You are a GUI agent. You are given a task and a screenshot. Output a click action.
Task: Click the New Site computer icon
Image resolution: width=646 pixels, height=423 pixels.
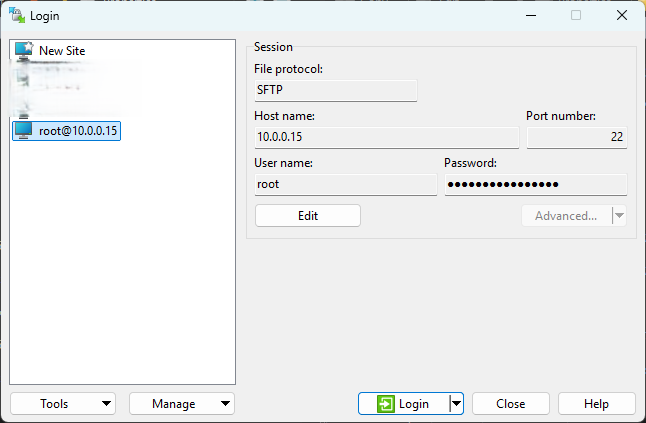coord(24,51)
